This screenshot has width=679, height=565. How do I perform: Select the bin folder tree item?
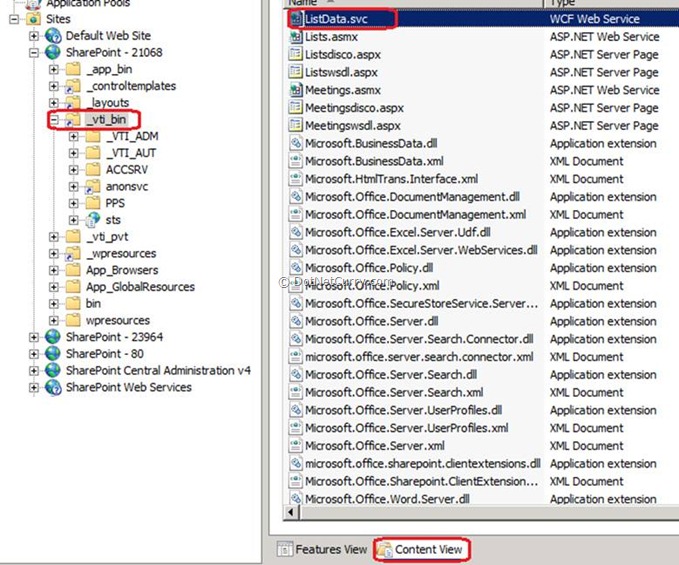point(93,303)
